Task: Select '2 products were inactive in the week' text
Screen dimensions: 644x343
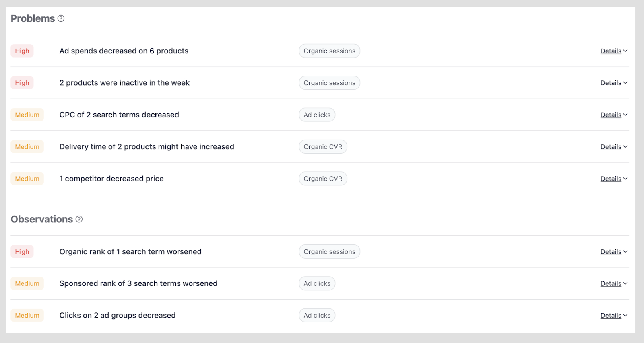Action: pyautogui.click(x=124, y=83)
